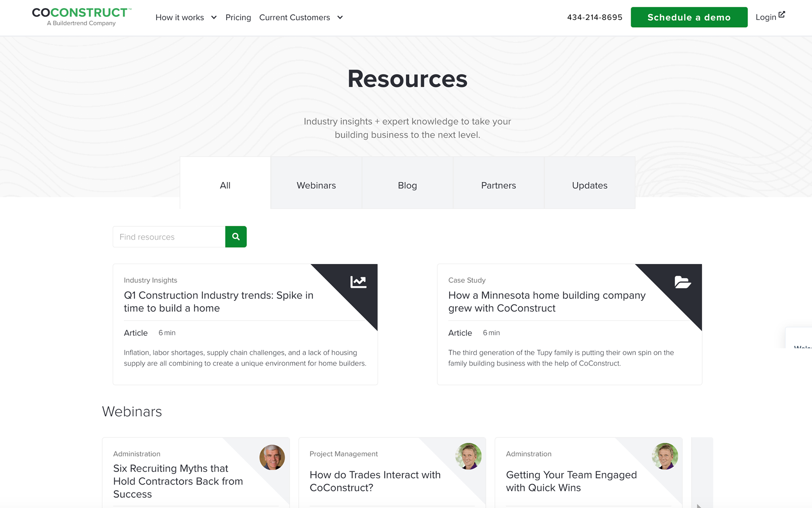This screenshot has height=508, width=812.
Task: Click the Schedule a demo button
Action: click(x=689, y=17)
